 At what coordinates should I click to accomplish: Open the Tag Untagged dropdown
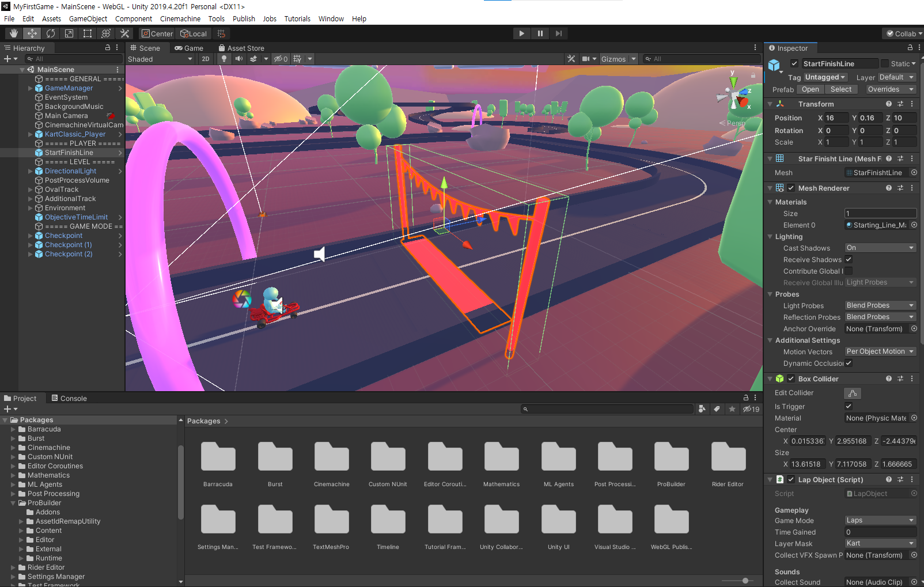(825, 77)
